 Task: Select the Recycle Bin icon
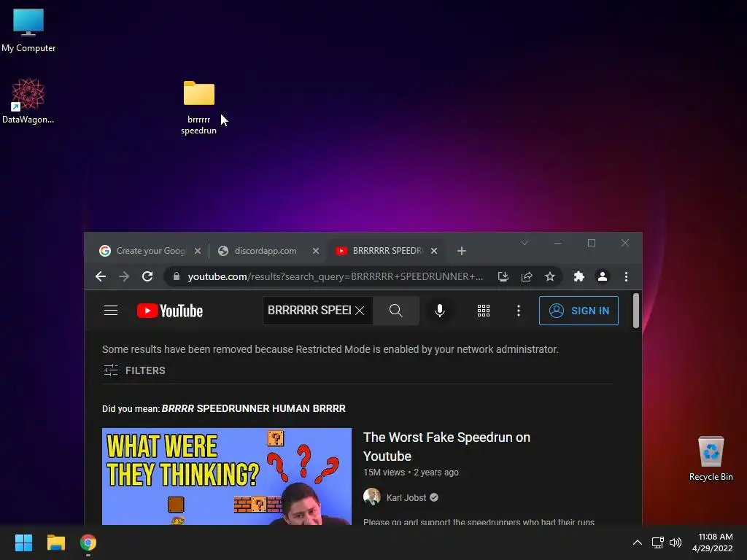click(x=711, y=459)
